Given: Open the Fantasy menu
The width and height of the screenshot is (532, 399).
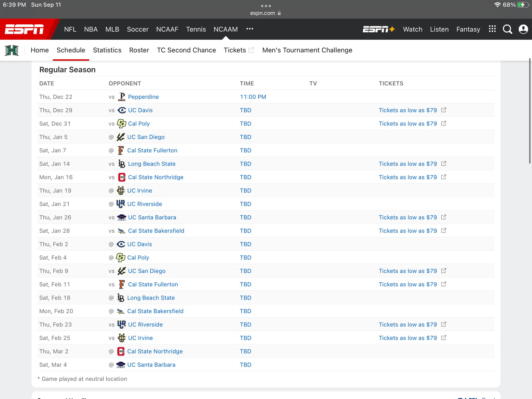Looking at the screenshot, I should click(x=468, y=29).
